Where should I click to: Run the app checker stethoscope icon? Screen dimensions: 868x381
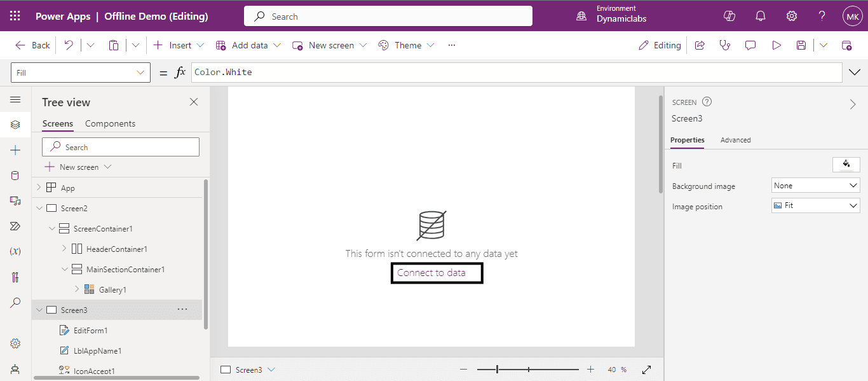pyautogui.click(x=724, y=45)
